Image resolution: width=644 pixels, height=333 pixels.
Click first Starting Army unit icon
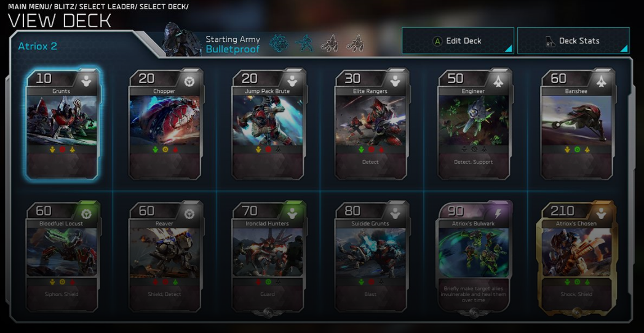(x=278, y=43)
